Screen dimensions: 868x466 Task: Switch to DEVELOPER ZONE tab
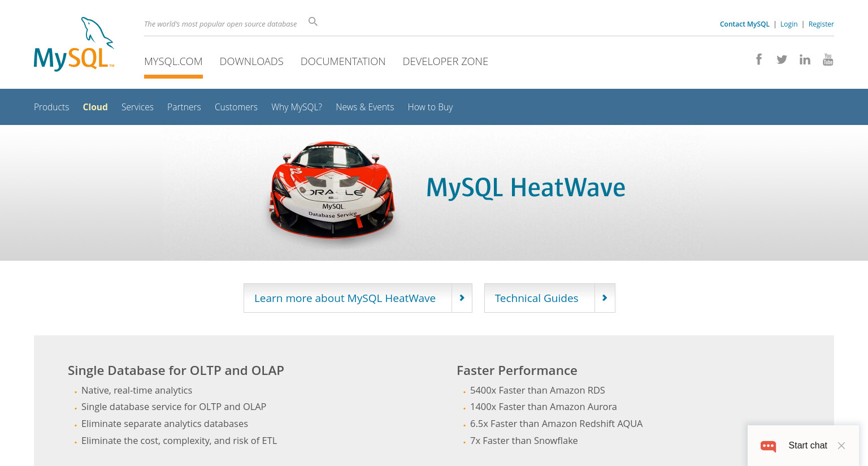445,62
